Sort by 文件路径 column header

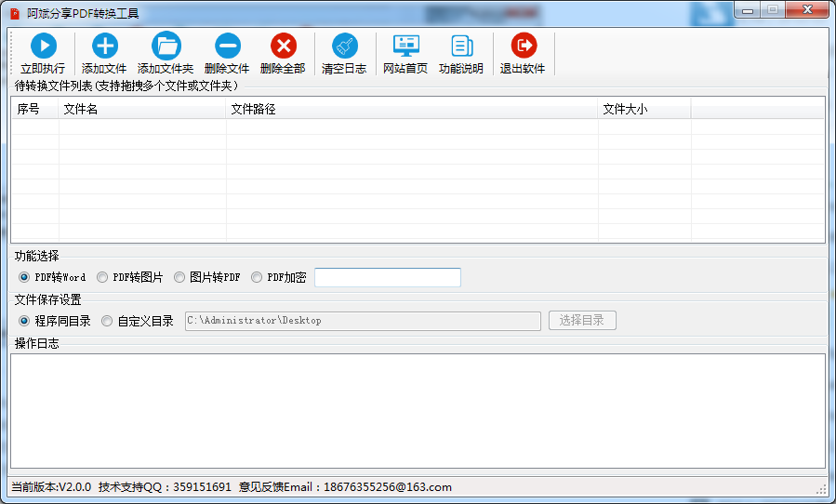(x=412, y=110)
